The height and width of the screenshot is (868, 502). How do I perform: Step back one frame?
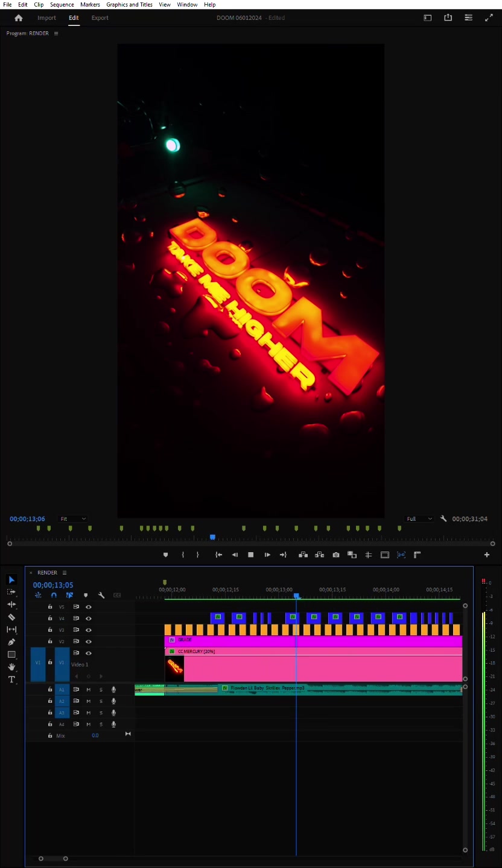(235, 555)
